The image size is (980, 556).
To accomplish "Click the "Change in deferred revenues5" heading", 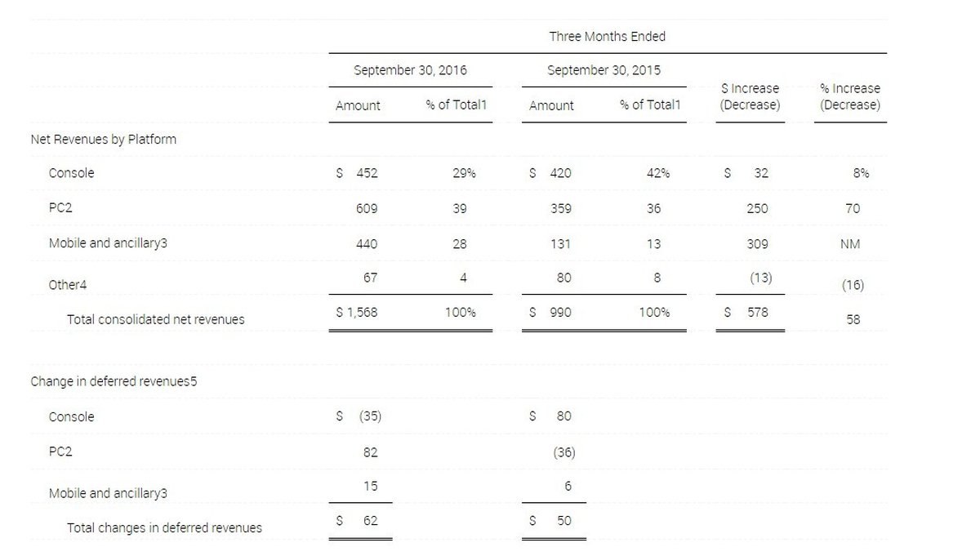I will pos(114,381).
